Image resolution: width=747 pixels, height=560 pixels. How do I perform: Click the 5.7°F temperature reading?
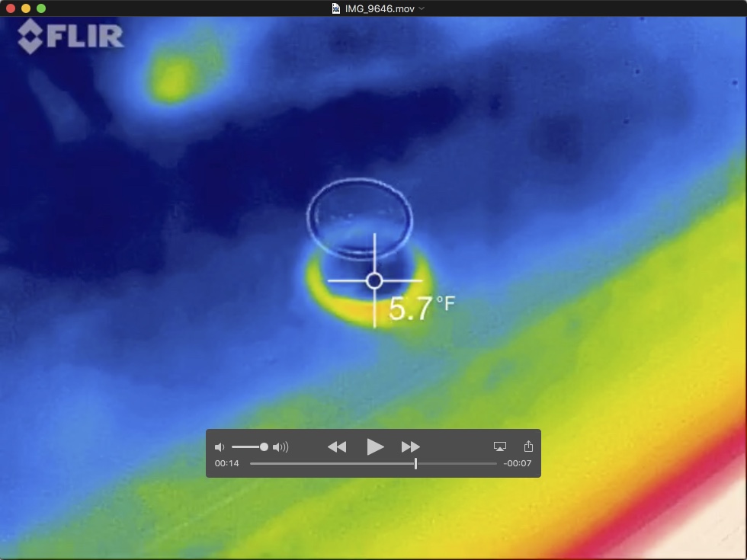coord(421,309)
